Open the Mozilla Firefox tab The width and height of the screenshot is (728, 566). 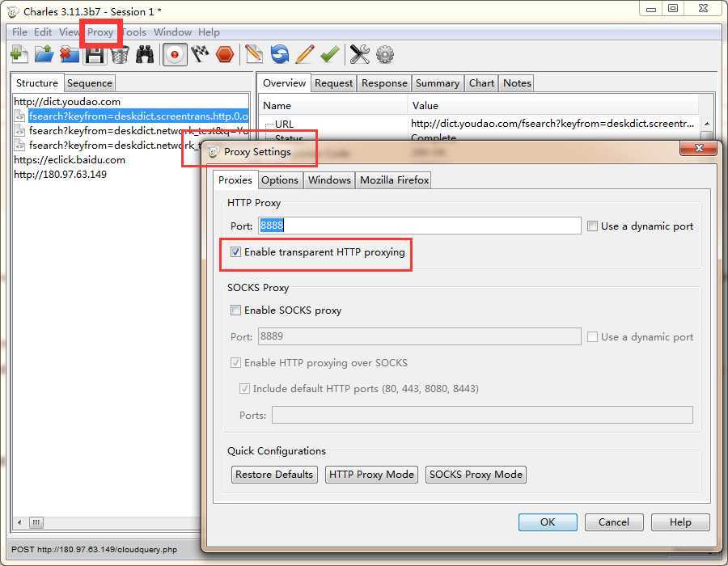pyautogui.click(x=394, y=180)
